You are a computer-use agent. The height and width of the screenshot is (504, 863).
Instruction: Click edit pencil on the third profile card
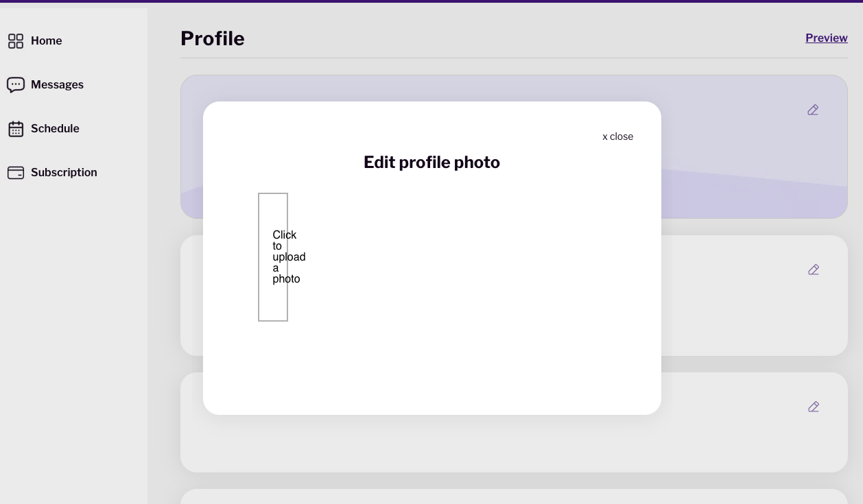click(814, 407)
